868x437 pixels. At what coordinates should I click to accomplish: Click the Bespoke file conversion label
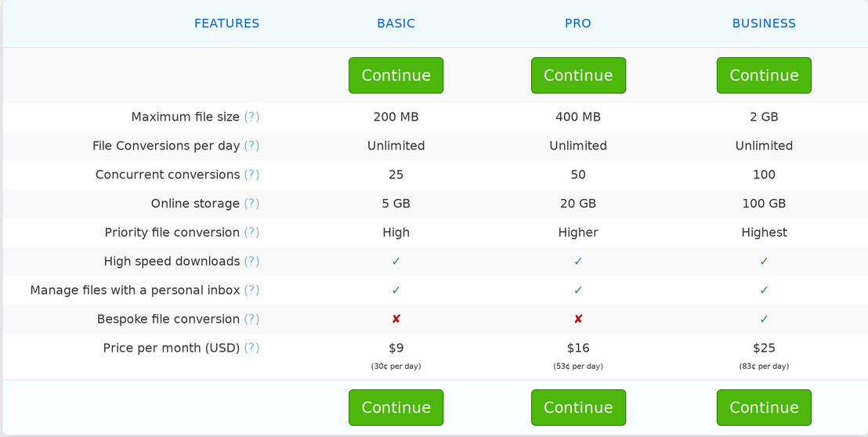click(x=168, y=320)
